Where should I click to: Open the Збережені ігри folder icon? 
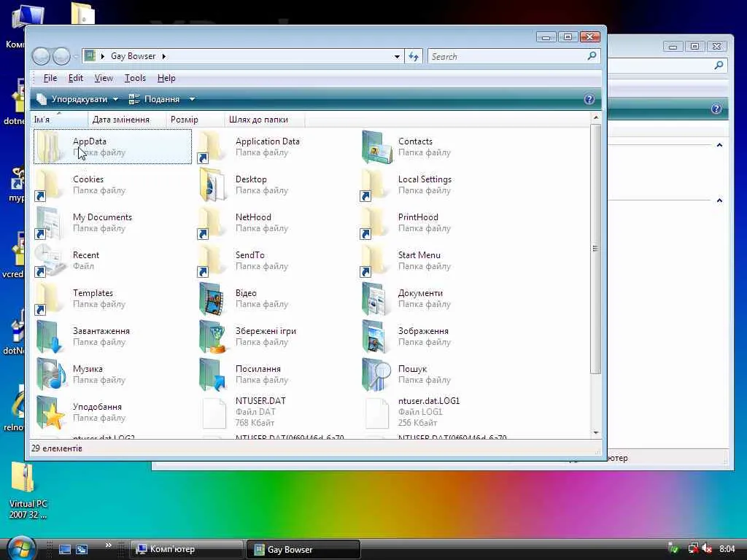[x=212, y=336]
